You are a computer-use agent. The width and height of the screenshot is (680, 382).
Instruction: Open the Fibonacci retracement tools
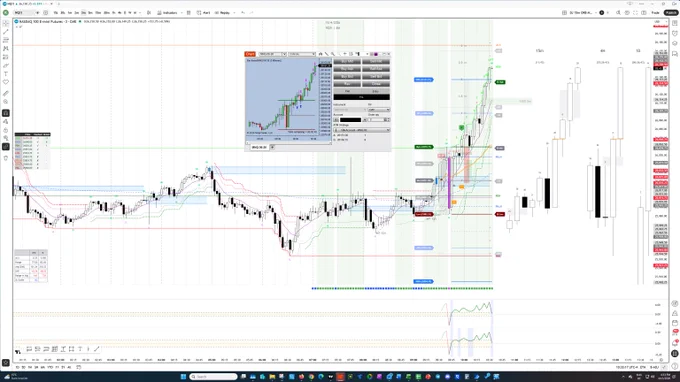(6, 40)
